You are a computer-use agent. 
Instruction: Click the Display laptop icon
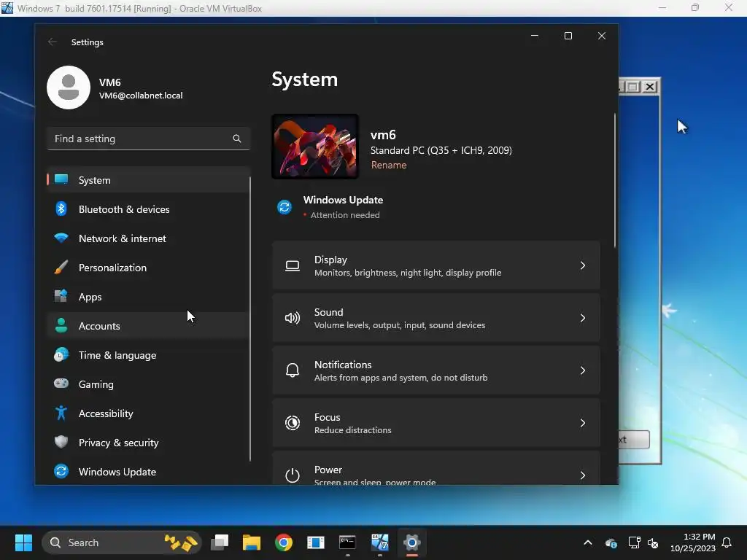pyautogui.click(x=292, y=265)
